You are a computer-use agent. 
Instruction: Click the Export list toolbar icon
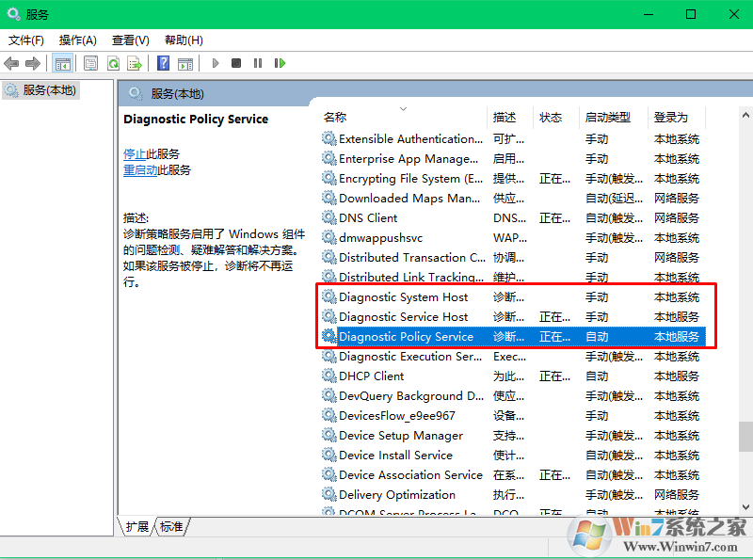pos(135,63)
